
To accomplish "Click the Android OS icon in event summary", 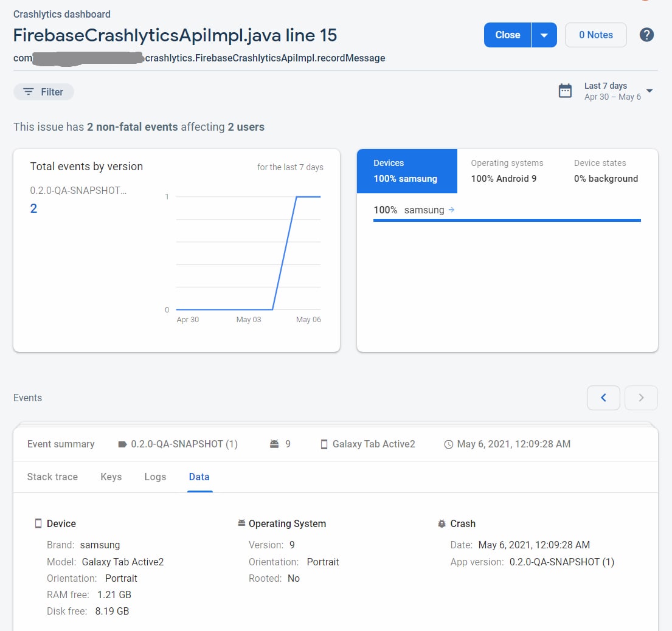I will click(x=274, y=444).
